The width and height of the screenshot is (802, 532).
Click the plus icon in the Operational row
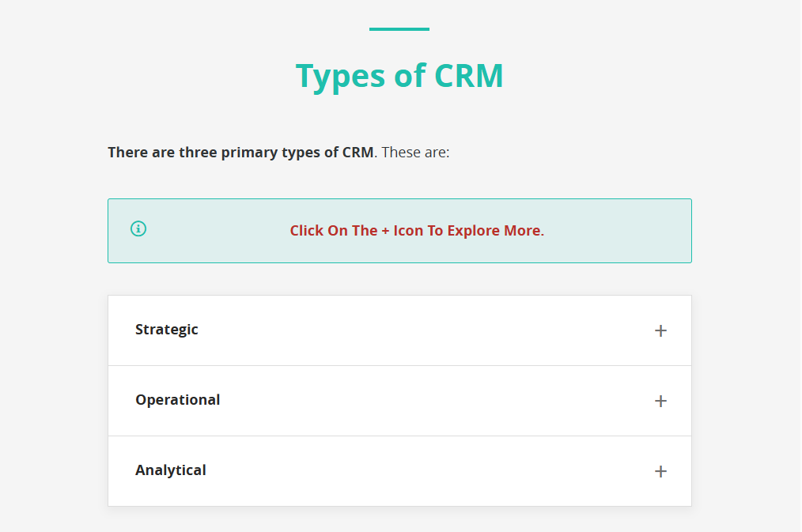point(660,401)
